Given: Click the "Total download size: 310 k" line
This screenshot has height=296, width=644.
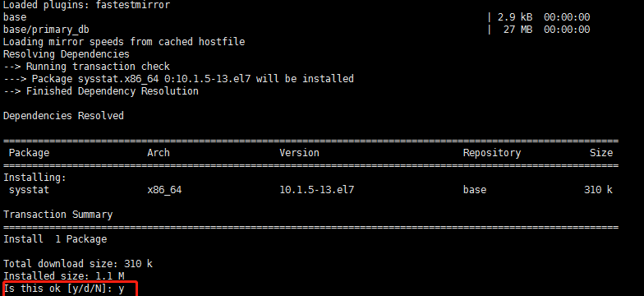Looking at the screenshot, I should [77, 264].
